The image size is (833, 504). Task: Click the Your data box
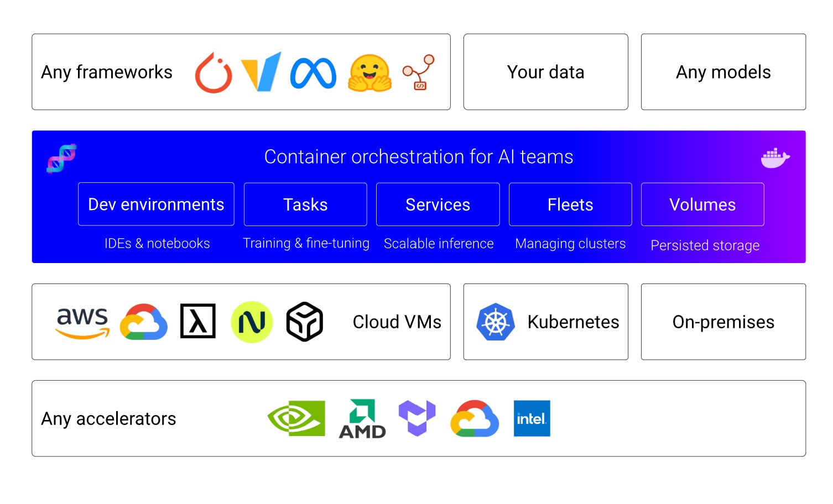[x=546, y=72]
